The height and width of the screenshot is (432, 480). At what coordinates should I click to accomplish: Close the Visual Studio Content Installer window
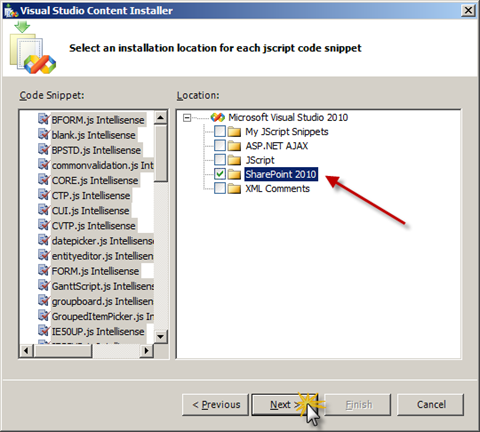(x=468, y=11)
